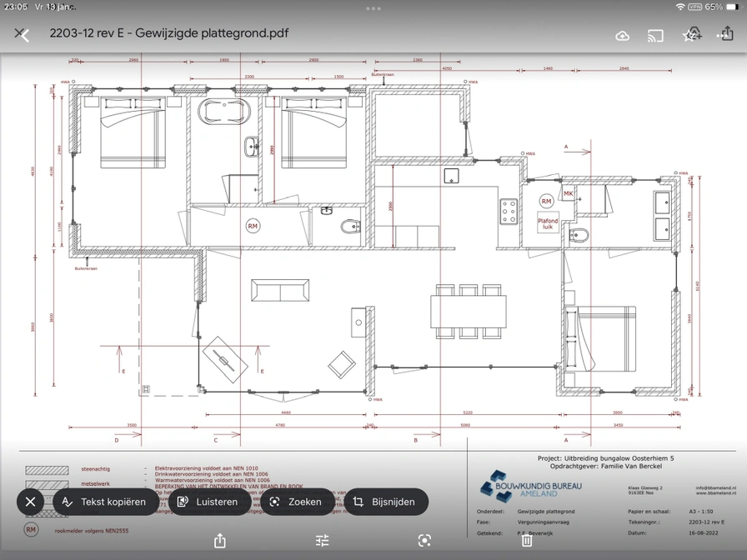Tap the Luisteren chip
The image size is (747, 560).
tap(208, 502)
